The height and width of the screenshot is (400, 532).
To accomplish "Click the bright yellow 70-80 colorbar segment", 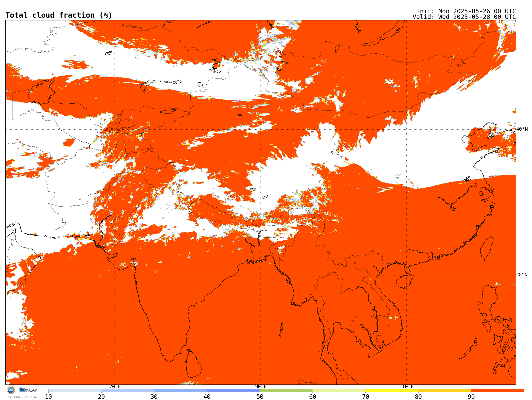I will [x=392, y=391].
